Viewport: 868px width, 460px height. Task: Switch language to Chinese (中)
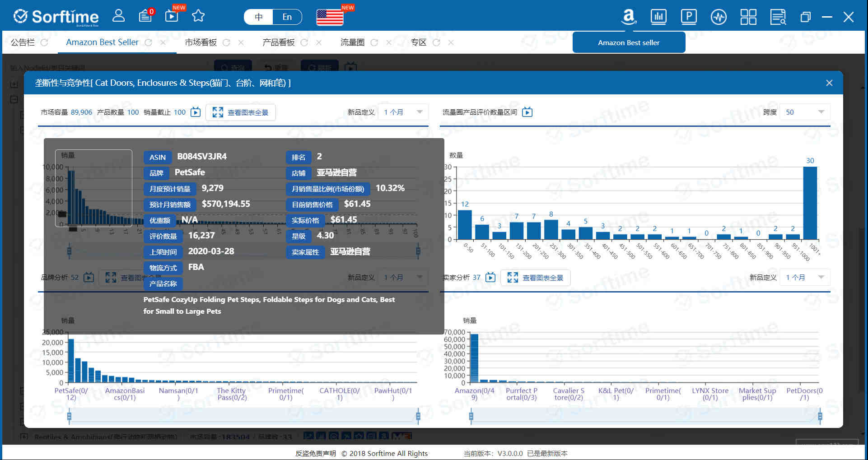pyautogui.click(x=259, y=17)
